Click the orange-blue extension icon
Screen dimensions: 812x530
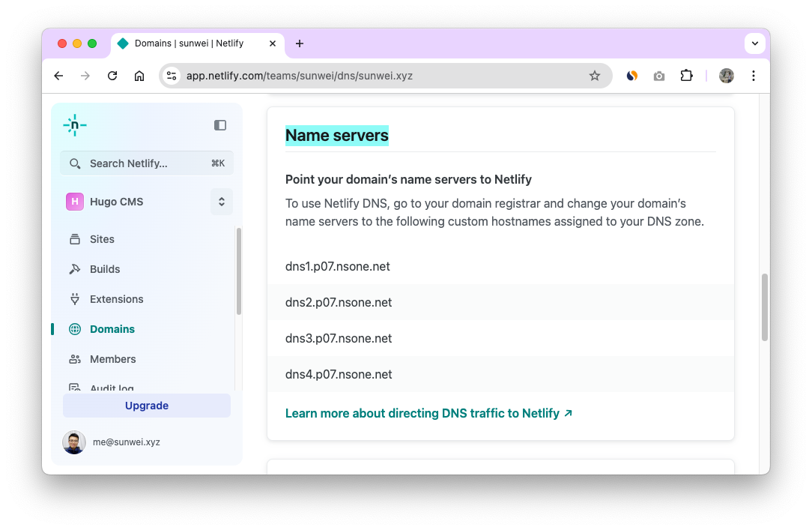tap(631, 76)
